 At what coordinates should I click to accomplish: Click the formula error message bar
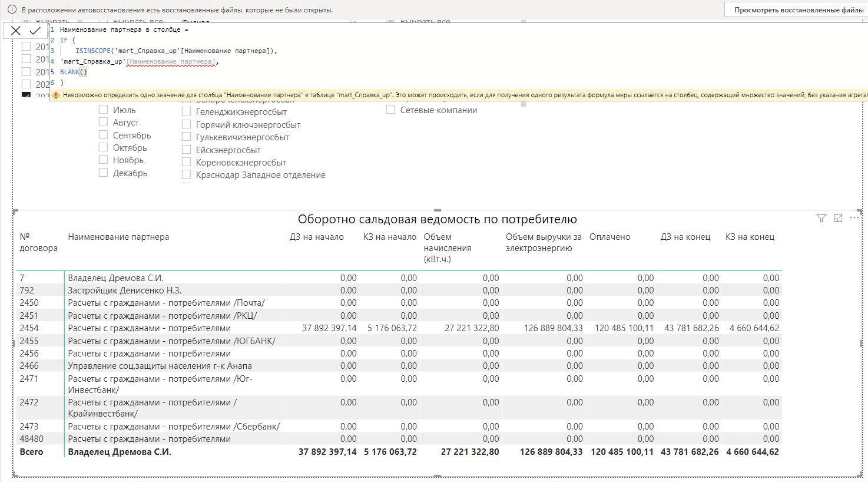459,95
